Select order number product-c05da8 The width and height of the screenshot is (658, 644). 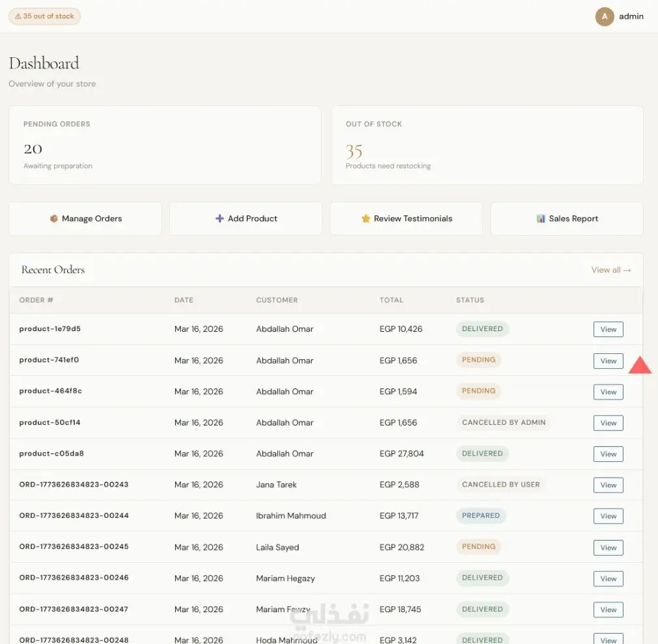click(x=51, y=453)
